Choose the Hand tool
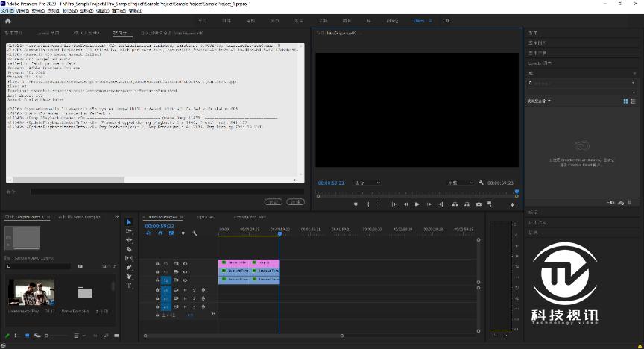Image resolution: width=644 pixels, height=349 pixels. click(129, 276)
